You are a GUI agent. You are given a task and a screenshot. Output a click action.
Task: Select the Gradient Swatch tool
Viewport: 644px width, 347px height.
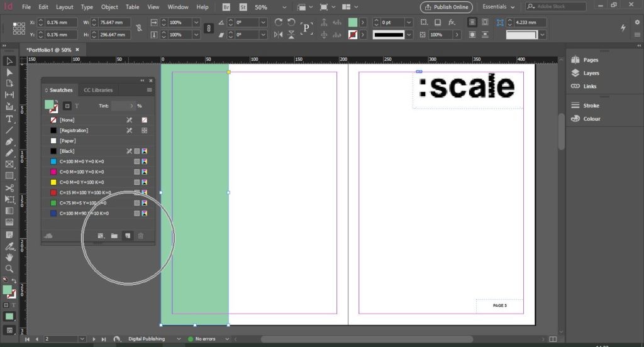pyautogui.click(x=9, y=211)
